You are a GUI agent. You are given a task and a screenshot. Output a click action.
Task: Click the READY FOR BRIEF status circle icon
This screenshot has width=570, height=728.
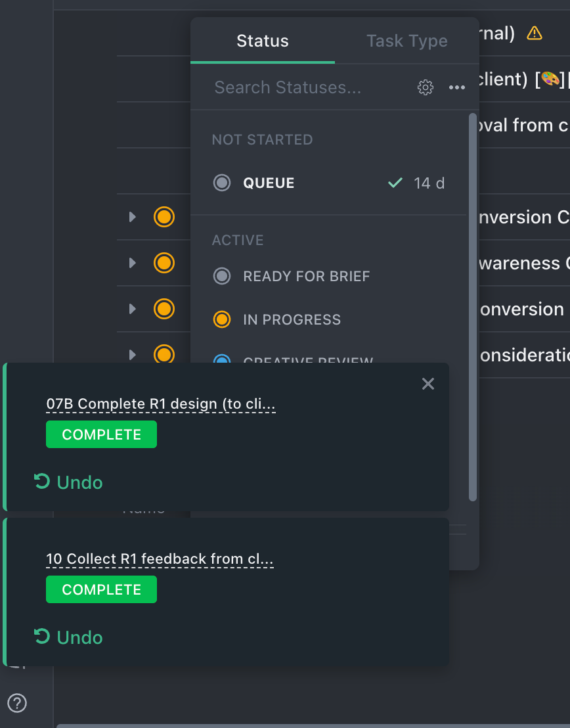[x=222, y=276]
